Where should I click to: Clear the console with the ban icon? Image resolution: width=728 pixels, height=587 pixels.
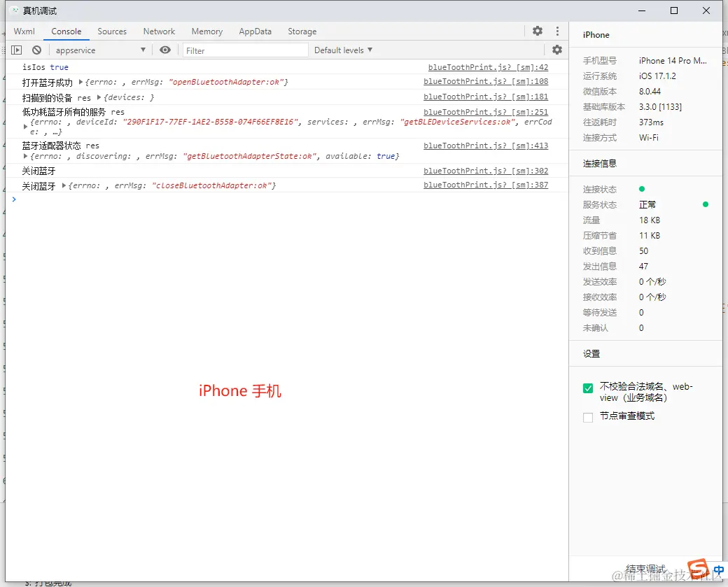pos(36,50)
